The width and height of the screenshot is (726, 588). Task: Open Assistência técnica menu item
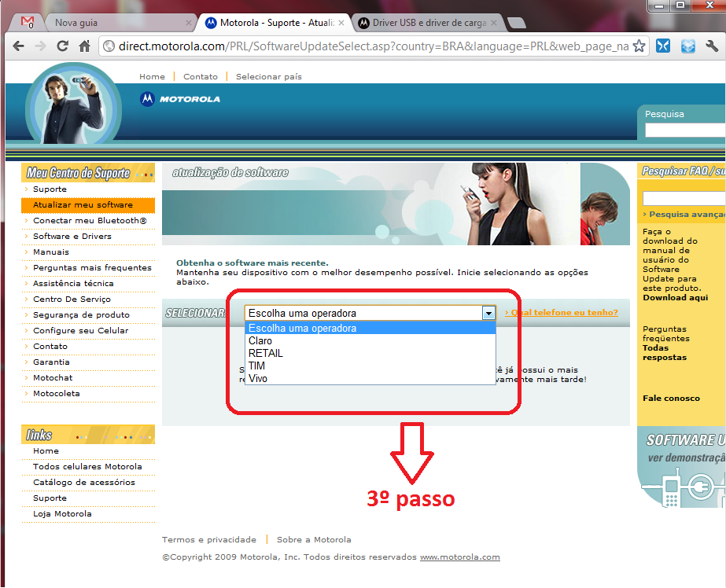click(73, 284)
